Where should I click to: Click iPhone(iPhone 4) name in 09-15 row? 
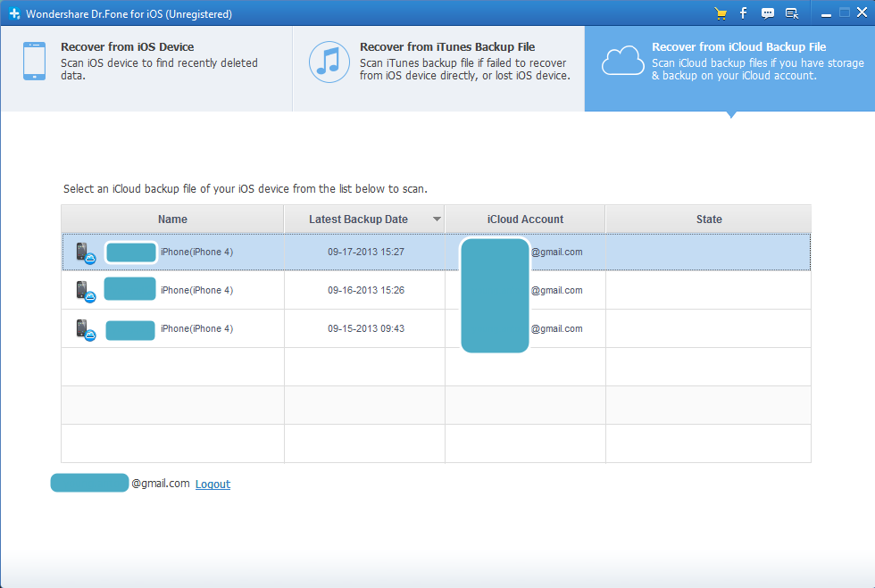pos(197,328)
